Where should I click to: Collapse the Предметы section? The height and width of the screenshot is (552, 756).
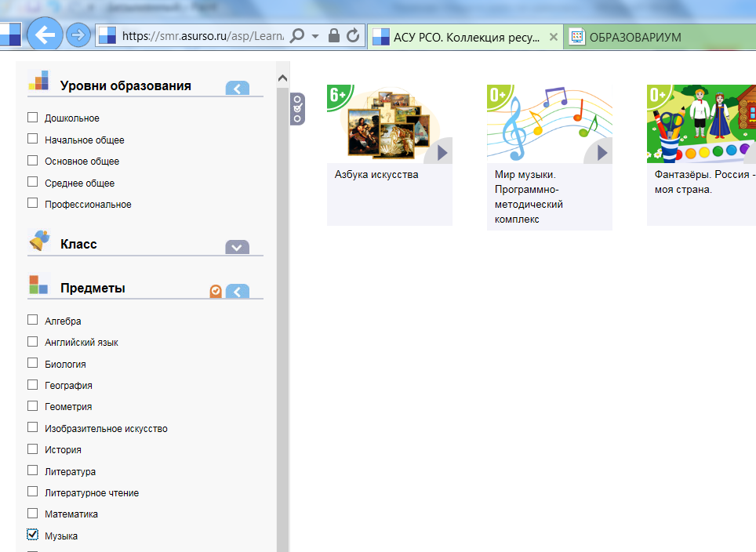(x=237, y=291)
